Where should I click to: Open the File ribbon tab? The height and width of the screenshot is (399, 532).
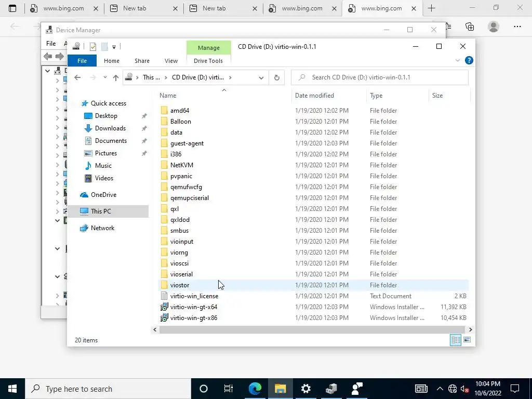tap(82, 61)
